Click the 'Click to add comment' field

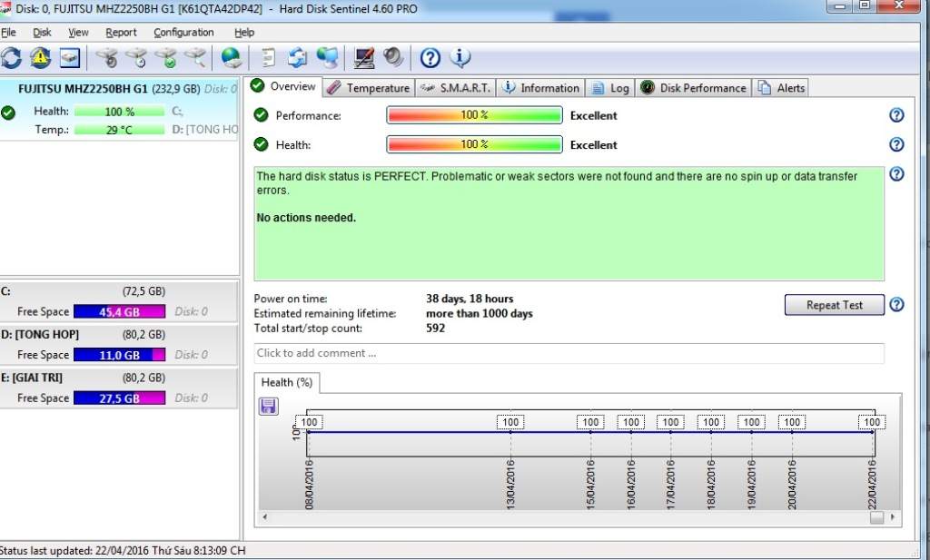569,353
